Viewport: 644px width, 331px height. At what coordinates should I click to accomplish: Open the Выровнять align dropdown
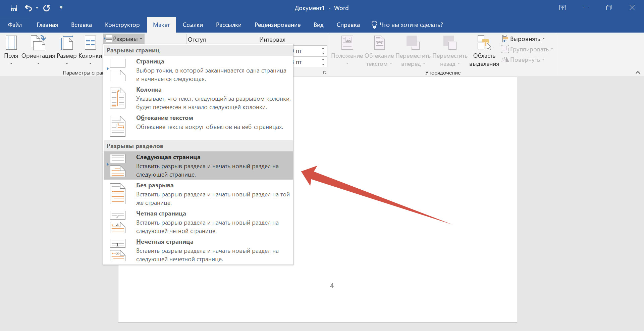tap(524, 39)
